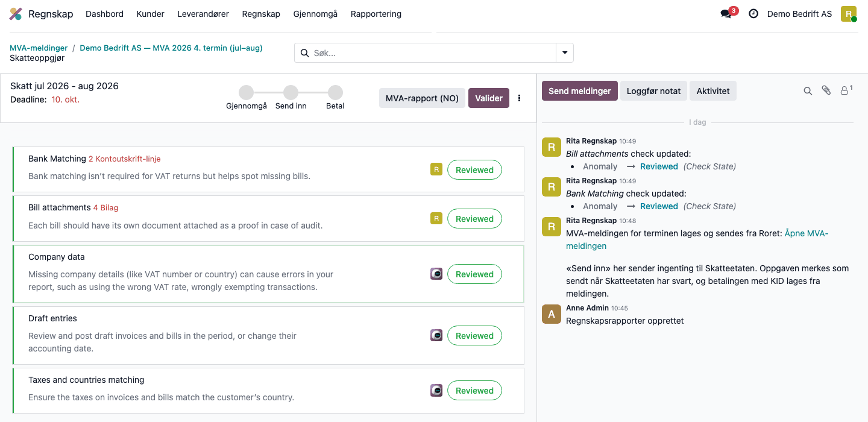Viewport: 868px width, 422px height.
Task: Open the Gjennomgå menu
Action: pyautogui.click(x=315, y=14)
